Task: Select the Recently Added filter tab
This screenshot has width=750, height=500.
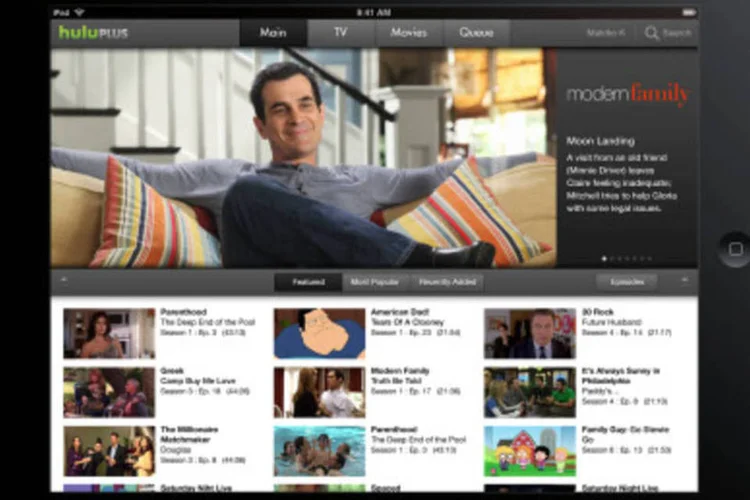Action: point(447,282)
